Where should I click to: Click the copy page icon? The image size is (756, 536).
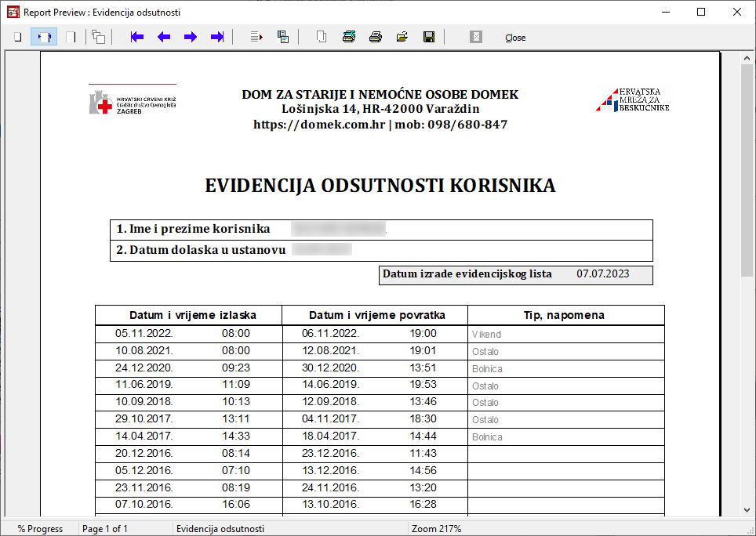click(x=322, y=37)
